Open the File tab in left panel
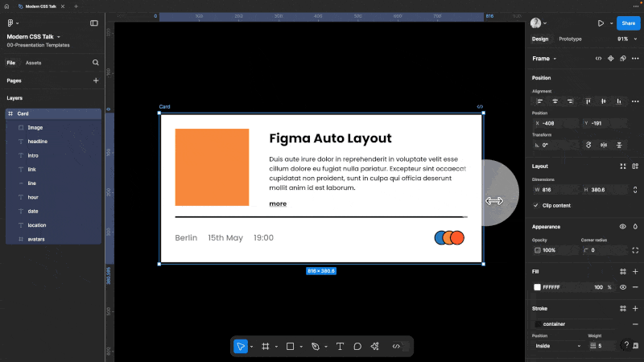644x362 pixels. 11,63
